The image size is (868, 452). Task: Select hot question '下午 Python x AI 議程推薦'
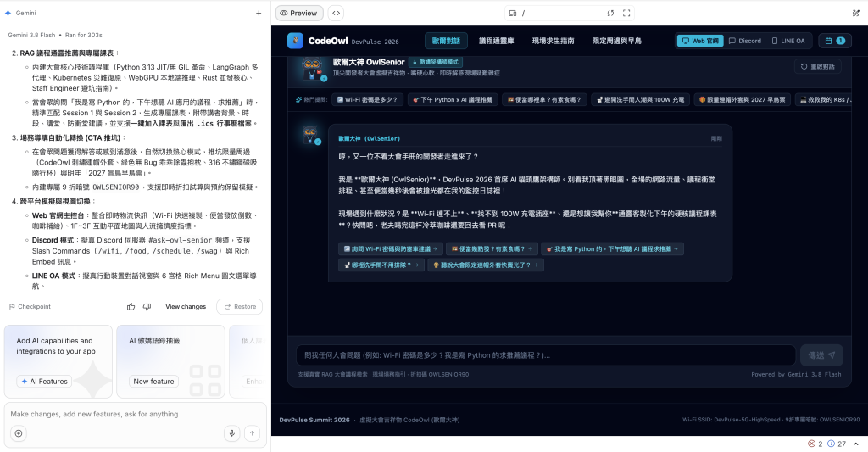(453, 100)
